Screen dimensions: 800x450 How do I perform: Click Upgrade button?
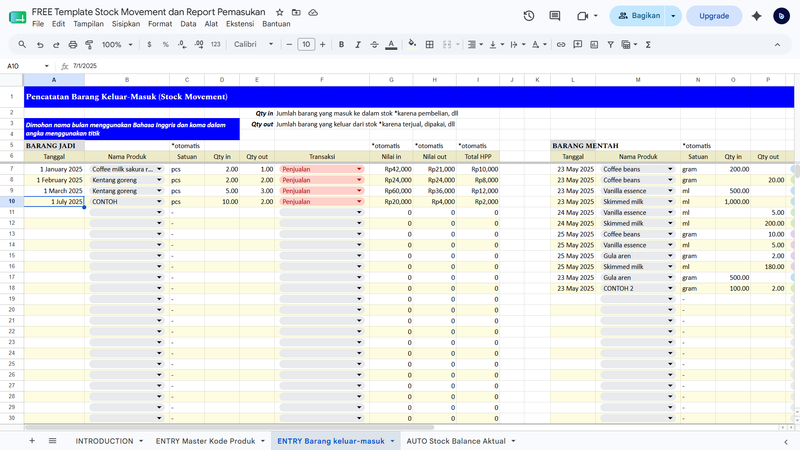pos(714,16)
